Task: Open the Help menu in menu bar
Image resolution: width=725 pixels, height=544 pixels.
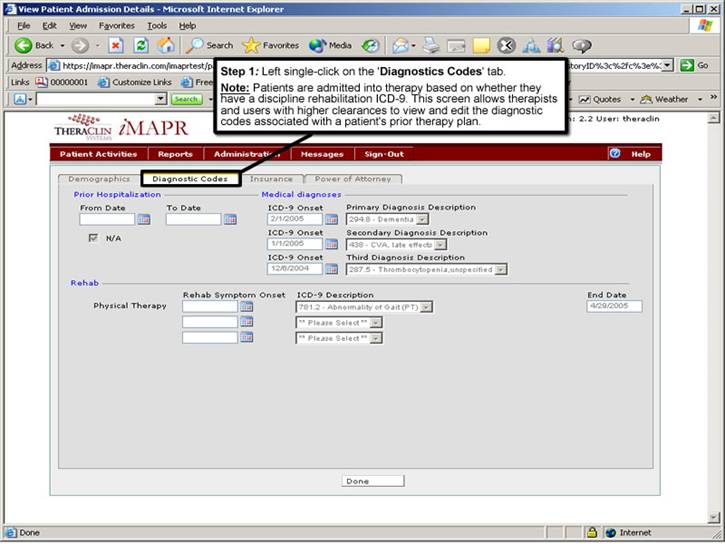Action: coord(187,26)
